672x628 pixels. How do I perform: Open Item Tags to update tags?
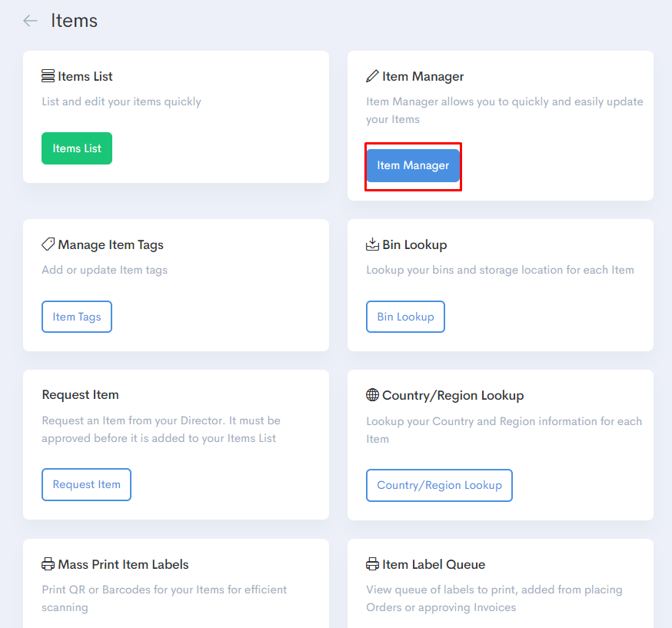[76, 316]
